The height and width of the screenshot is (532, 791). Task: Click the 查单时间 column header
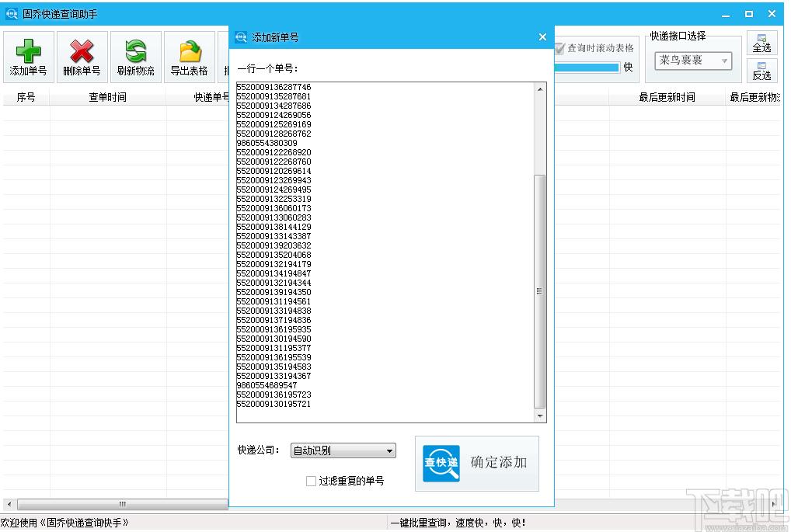click(107, 97)
